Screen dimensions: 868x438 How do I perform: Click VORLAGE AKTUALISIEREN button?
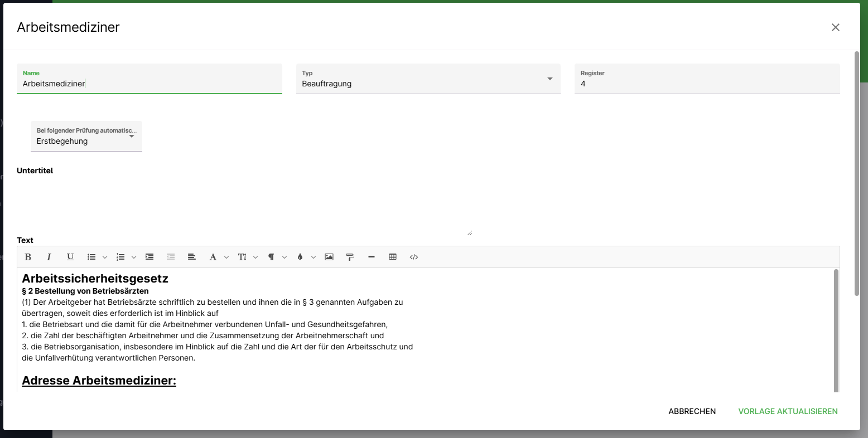788,411
